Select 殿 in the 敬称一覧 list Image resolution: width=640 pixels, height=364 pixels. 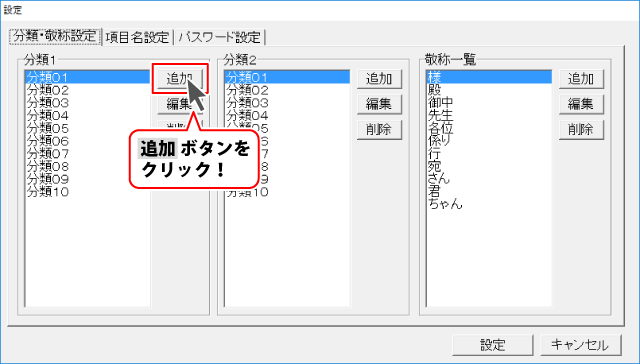pos(489,90)
